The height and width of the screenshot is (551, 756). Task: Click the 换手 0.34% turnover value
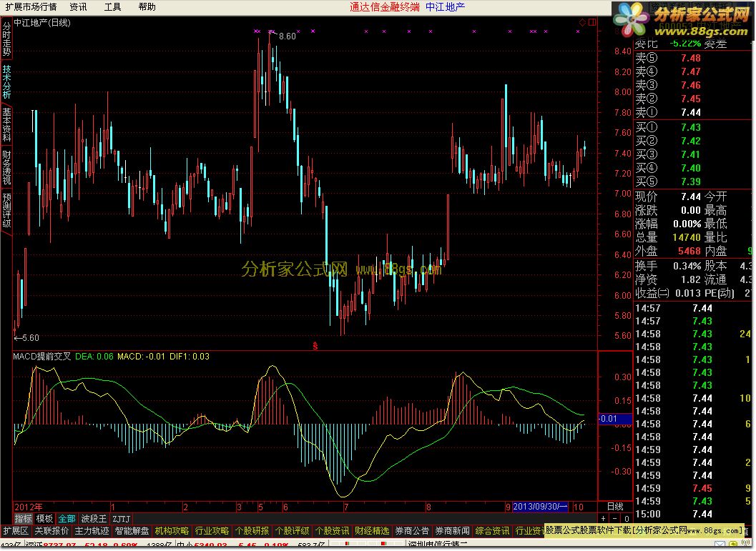pos(687,266)
